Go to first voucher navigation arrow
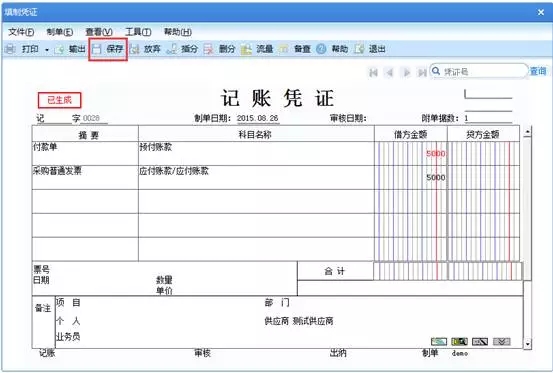The width and height of the screenshot is (553, 373). pyautogui.click(x=373, y=72)
